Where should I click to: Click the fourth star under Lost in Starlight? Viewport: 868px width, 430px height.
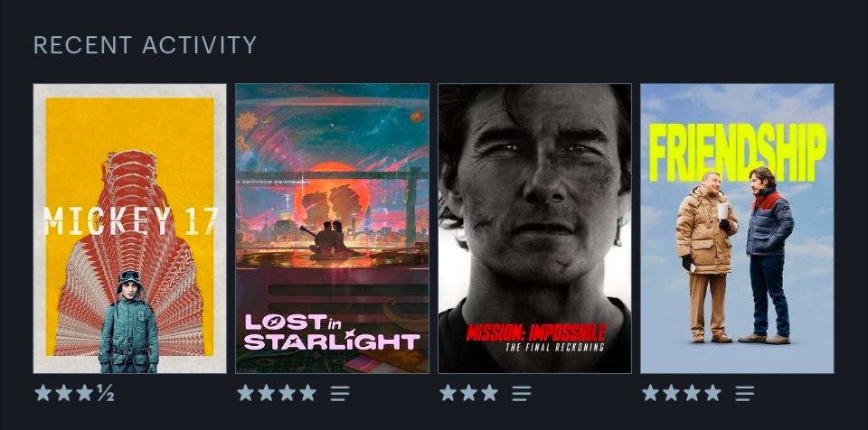[307, 393]
